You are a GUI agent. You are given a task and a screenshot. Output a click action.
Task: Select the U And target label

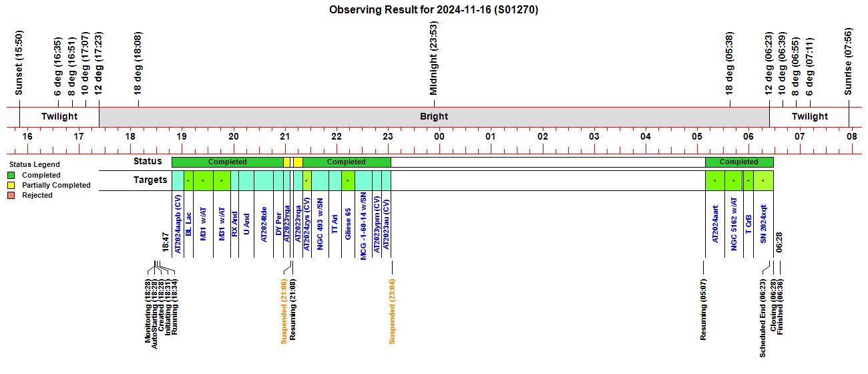(246, 224)
